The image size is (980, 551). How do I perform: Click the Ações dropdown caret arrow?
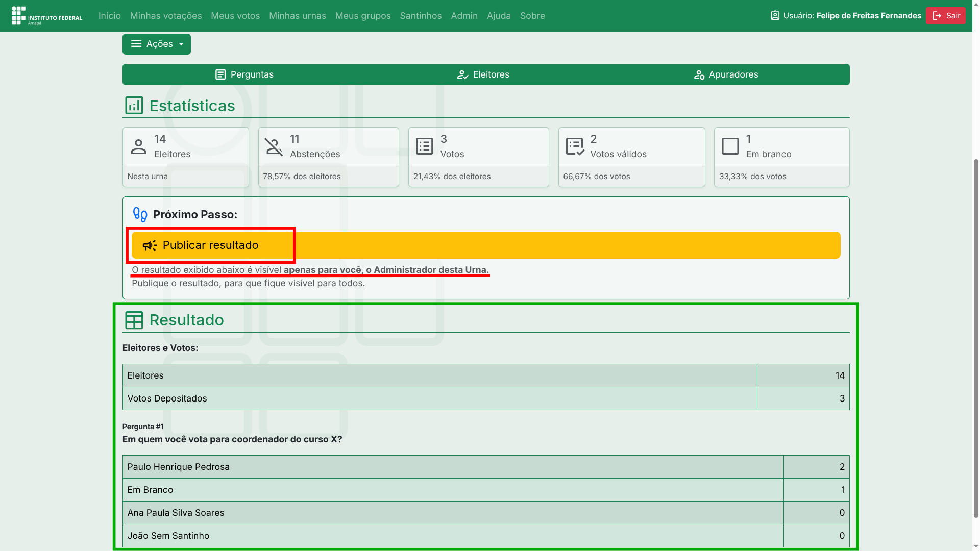181,44
